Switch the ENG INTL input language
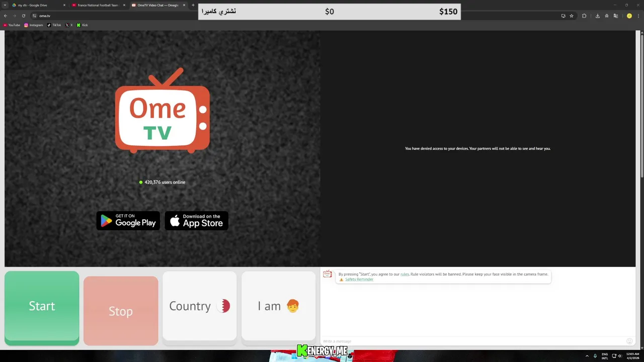 click(605, 356)
